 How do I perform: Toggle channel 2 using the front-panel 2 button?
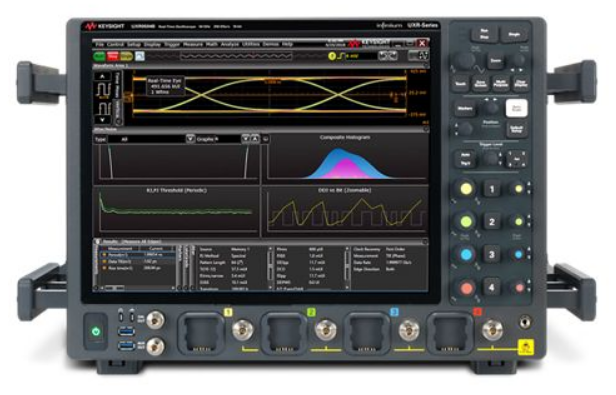click(491, 222)
